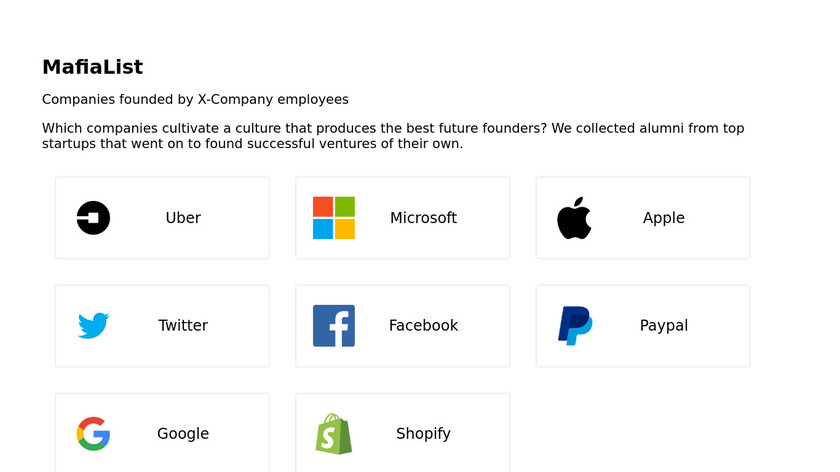Go to the Twitter name link

tap(183, 326)
